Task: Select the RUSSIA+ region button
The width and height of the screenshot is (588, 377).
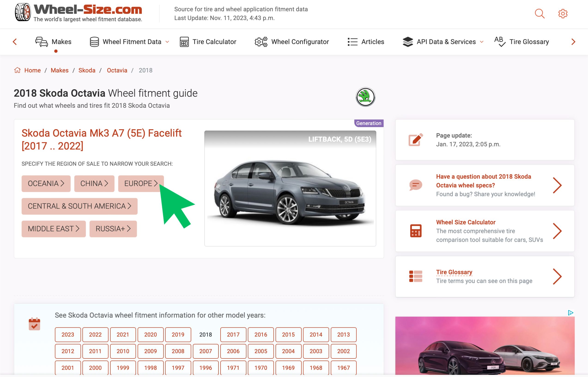Action: click(x=113, y=229)
